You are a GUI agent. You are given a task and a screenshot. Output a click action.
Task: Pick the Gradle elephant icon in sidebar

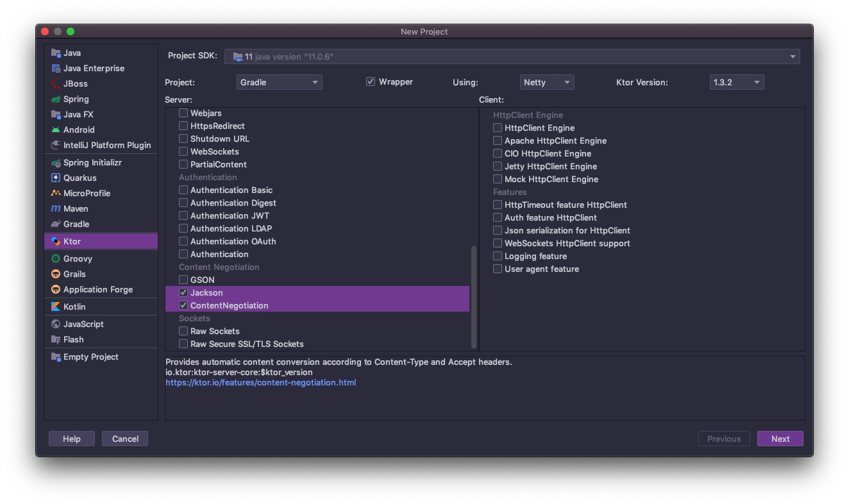(x=56, y=224)
